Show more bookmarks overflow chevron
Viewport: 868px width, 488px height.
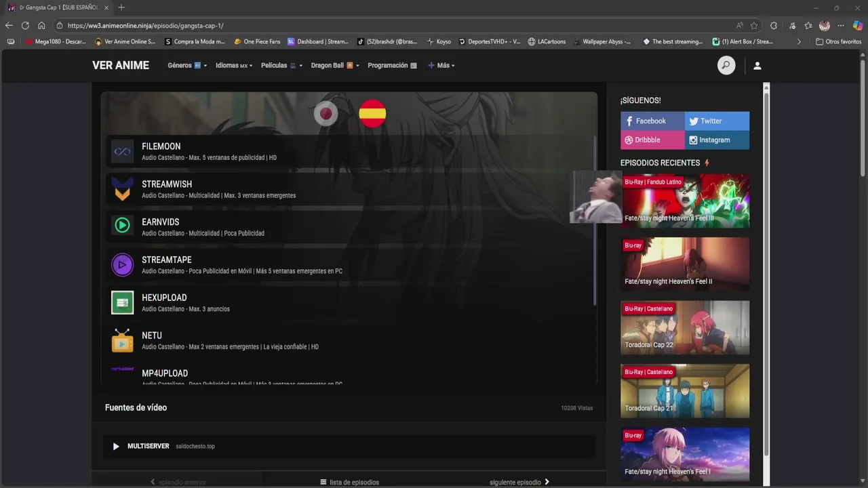(799, 41)
